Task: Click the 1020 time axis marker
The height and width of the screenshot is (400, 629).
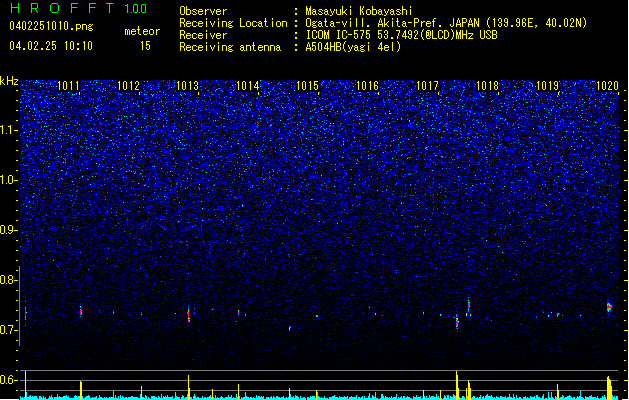Action: (607, 86)
